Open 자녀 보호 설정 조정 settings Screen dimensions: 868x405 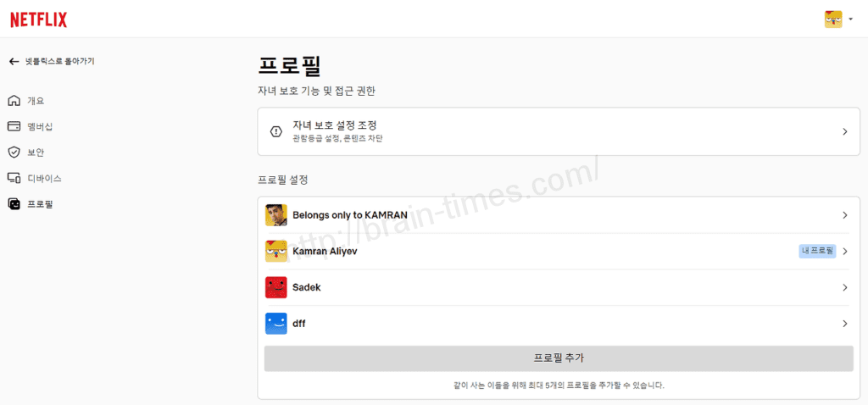coord(334,125)
